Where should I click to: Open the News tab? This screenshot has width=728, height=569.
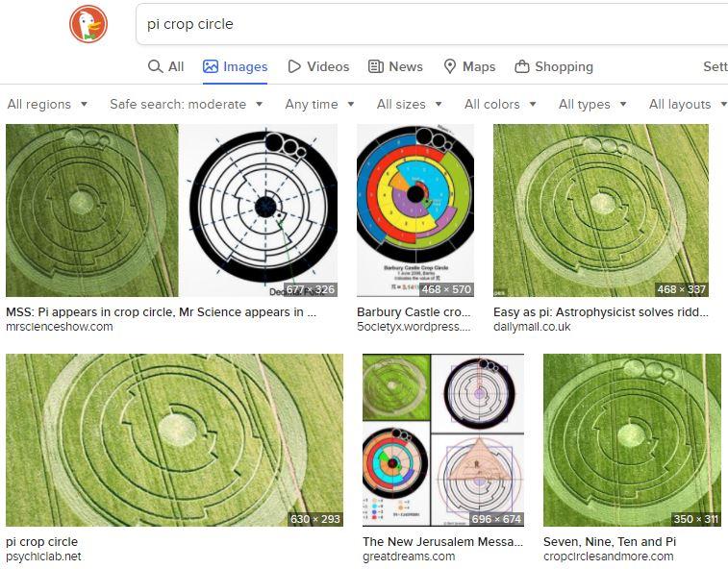(395, 66)
